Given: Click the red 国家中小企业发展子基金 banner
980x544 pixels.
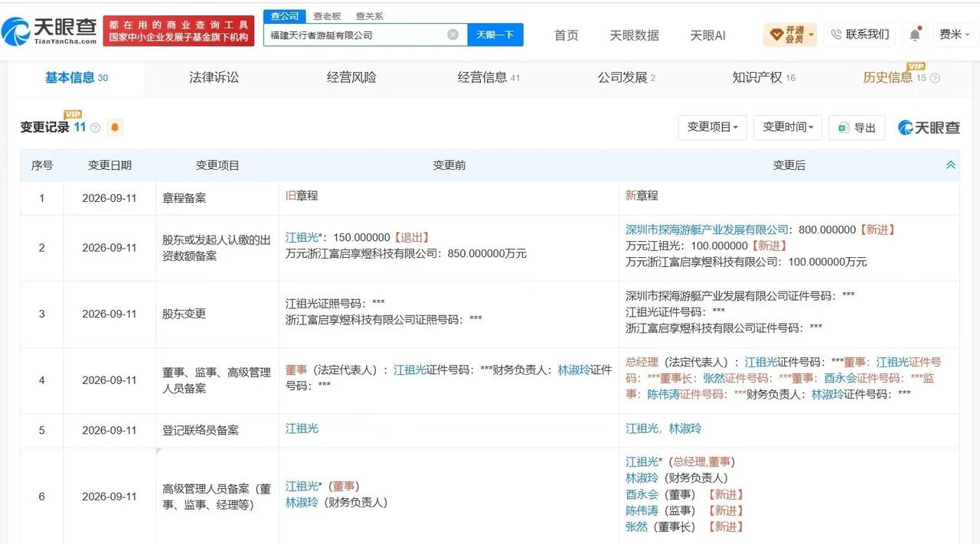Looking at the screenshot, I should 178,31.
